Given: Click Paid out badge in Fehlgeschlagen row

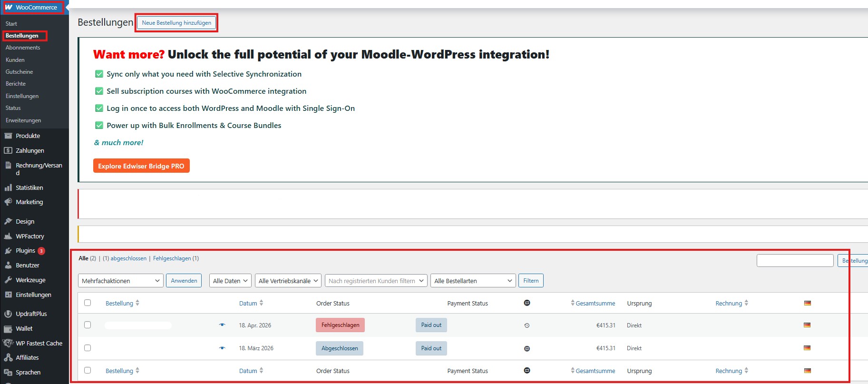Looking at the screenshot, I should [x=431, y=325].
